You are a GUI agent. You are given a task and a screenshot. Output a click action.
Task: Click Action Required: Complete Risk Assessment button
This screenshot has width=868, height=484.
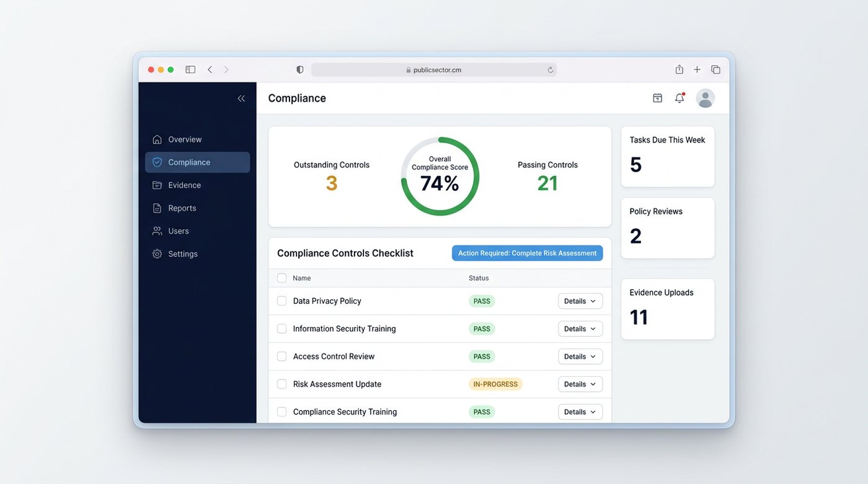coord(528,253)
